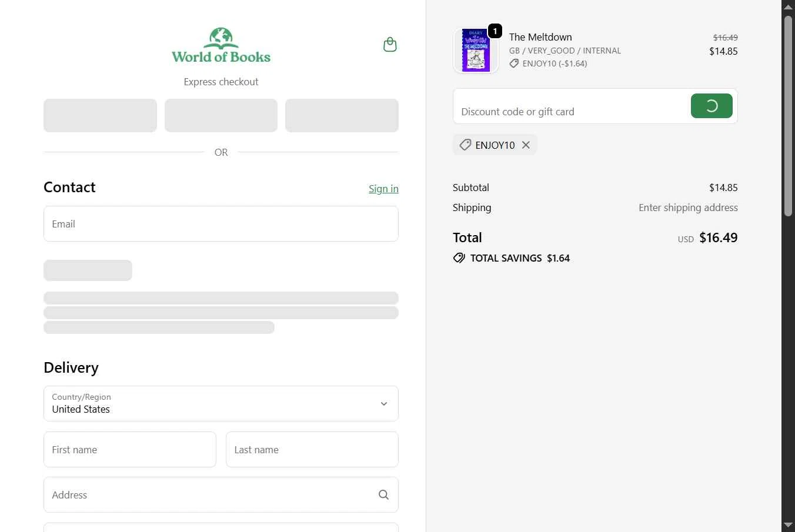
Task: Click the ENJOY10 discount tag icon
Action: click(x=465, y=145)
